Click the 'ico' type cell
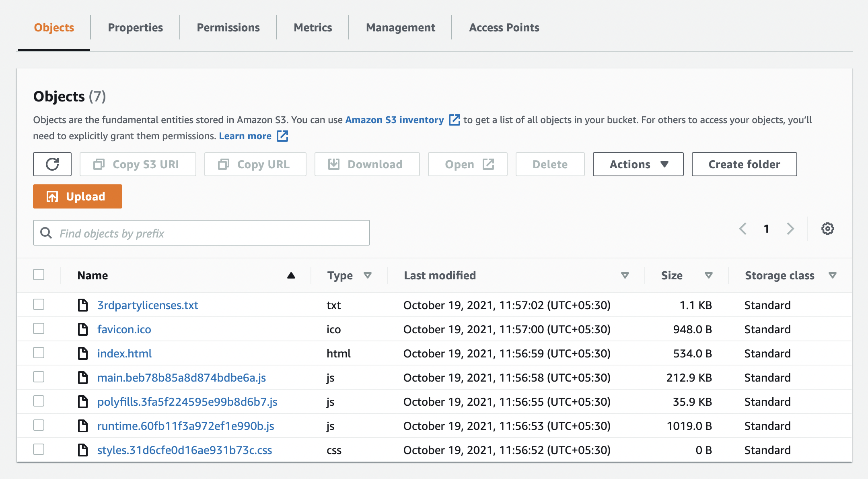The image size is (868, 479). (x=333, y=329)
